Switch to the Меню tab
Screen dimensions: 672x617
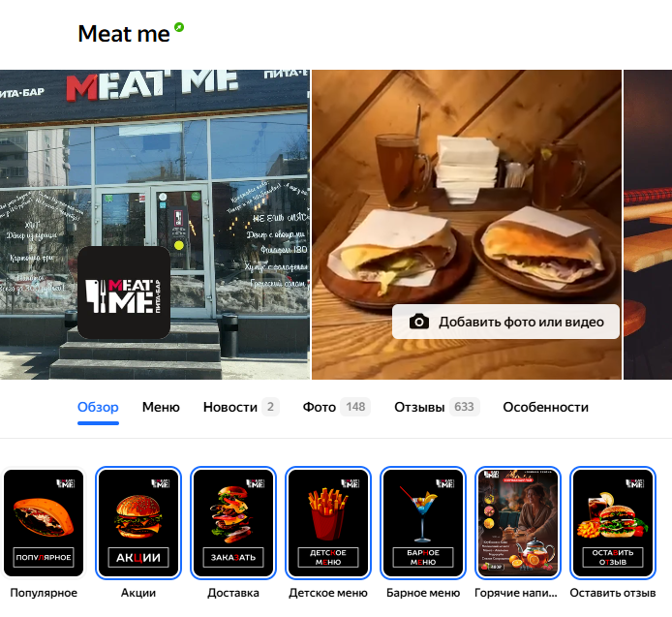pos(161,407)
